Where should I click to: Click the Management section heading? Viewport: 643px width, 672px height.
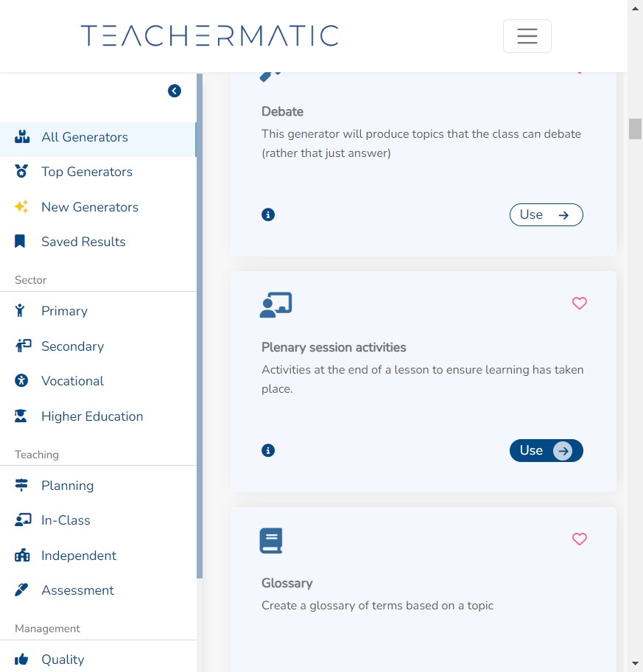pos(48,629)
